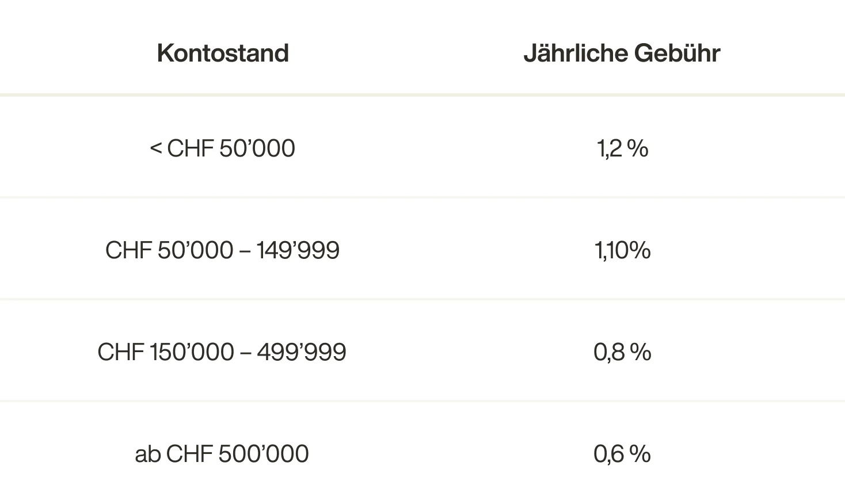Click the word 'ab' in last row

(x=147, y=454)
